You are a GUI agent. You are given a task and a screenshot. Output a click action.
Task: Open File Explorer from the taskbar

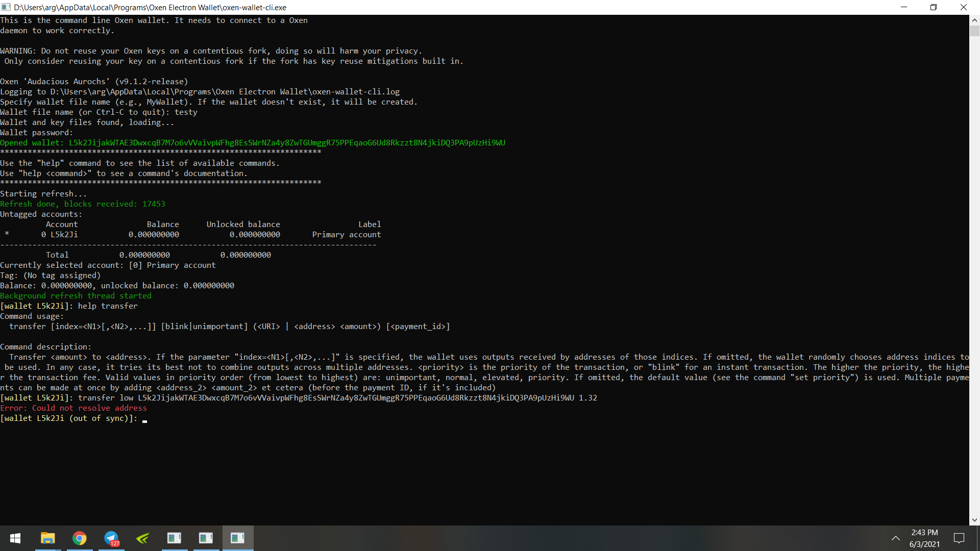pyautogui.click(x=48, y=538)
